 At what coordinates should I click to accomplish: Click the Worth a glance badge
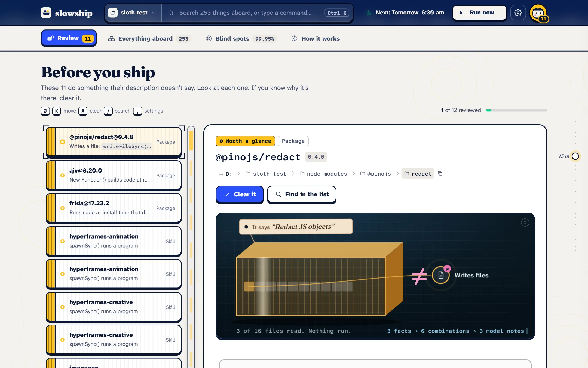click(x=245, y=141)
